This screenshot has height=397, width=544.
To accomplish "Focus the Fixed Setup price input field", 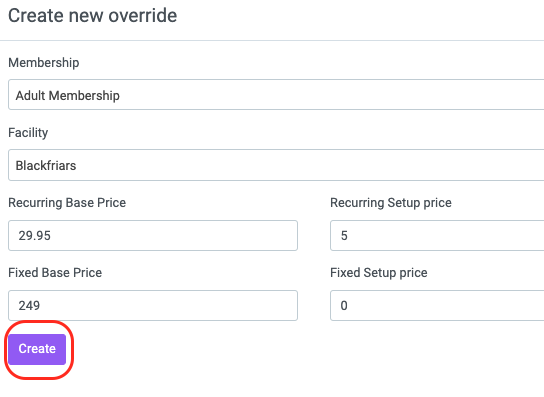I will [x=437, y=305].
